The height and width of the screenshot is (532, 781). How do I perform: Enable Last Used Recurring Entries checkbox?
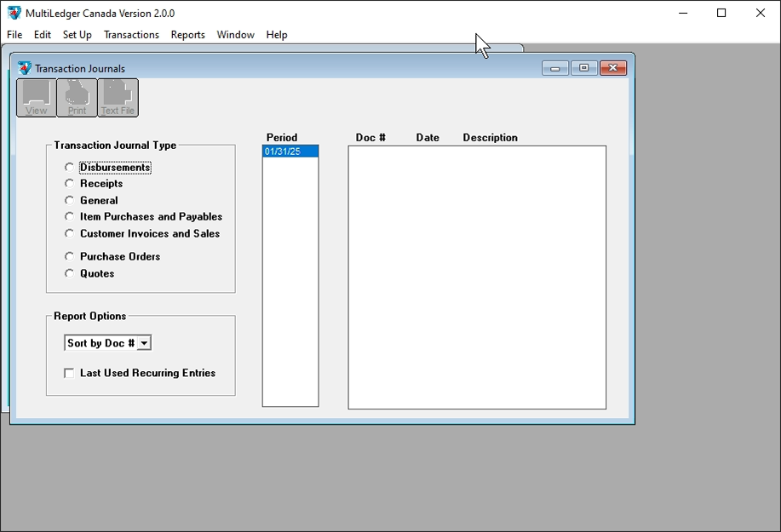click(70, 373)
